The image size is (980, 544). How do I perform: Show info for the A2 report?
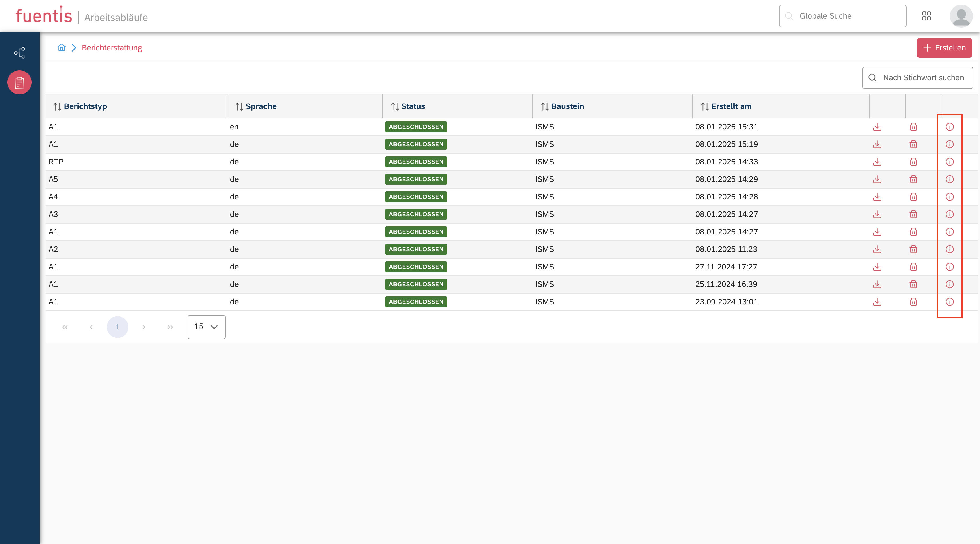pyautogui.click(x=950, y=249)
